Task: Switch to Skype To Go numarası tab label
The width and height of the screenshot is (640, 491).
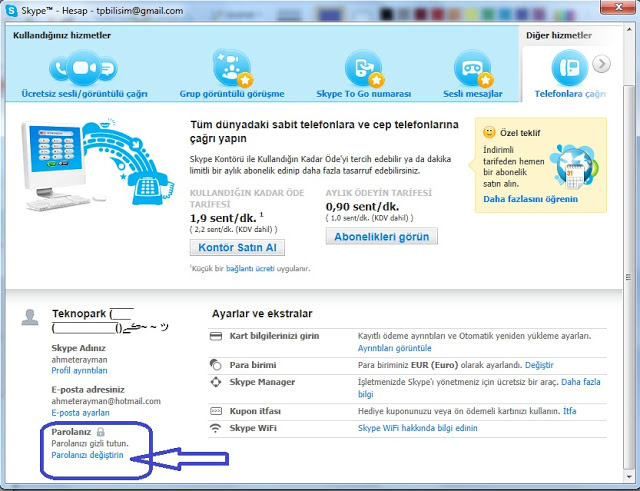Action: pos(364,94)
